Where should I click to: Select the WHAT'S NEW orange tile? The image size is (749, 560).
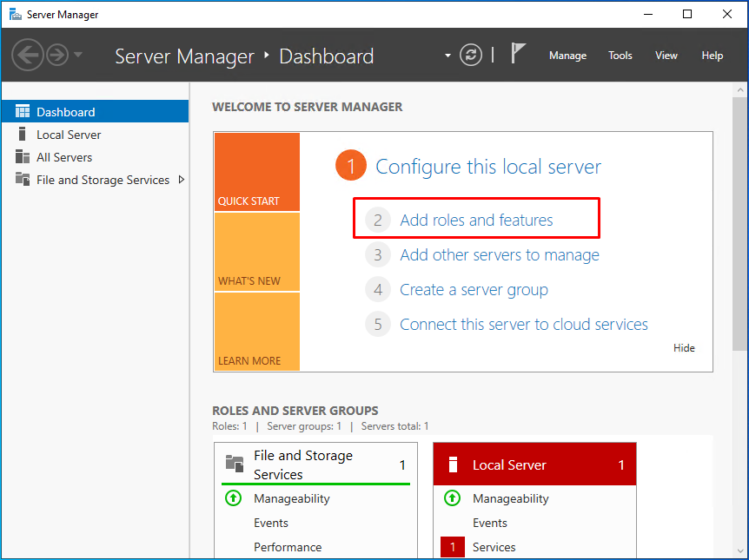click(x=257, y=252)
